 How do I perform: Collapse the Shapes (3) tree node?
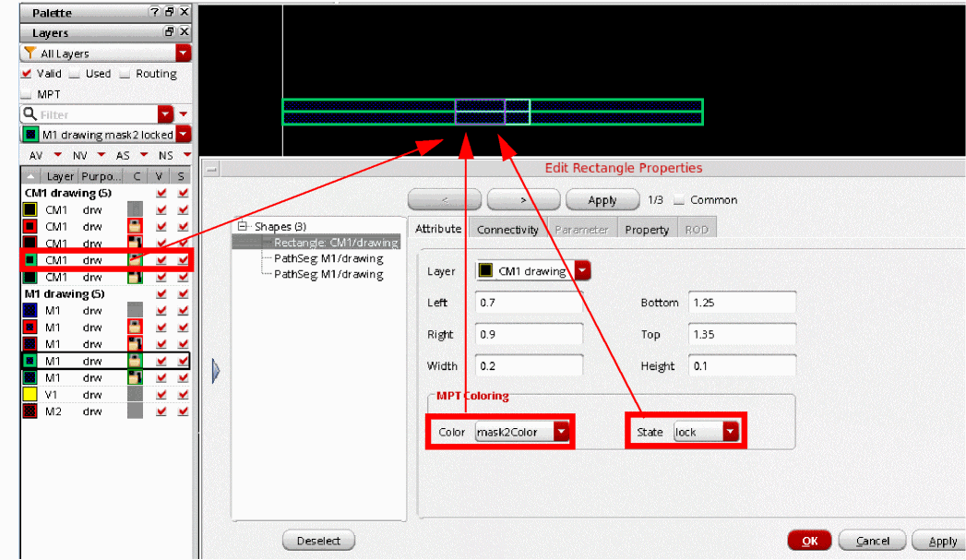[x=242, y=226]
